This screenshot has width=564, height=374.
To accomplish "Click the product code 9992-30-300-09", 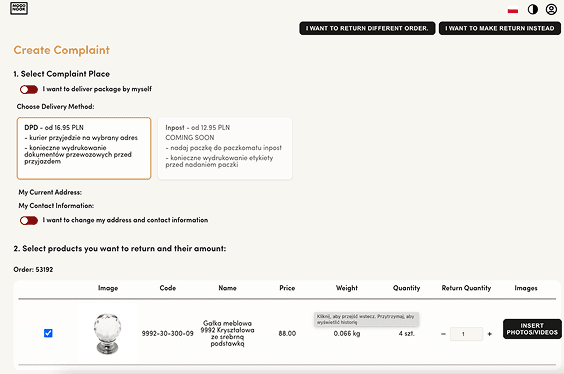I will 168,334.
